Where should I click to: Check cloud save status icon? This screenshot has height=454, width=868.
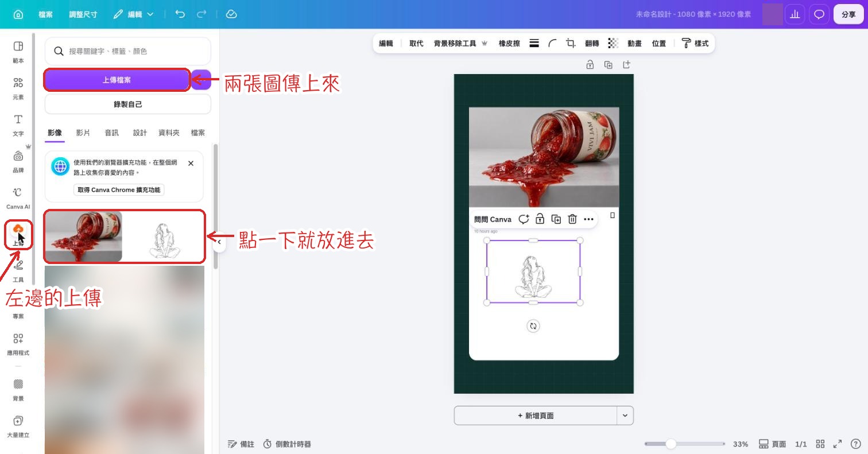click(231, 14)
